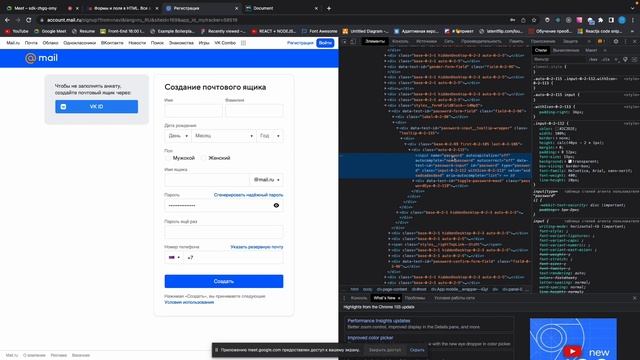640x360 pixels.
Task: Select the Женский gender radio button
Action: pos(203,158)
